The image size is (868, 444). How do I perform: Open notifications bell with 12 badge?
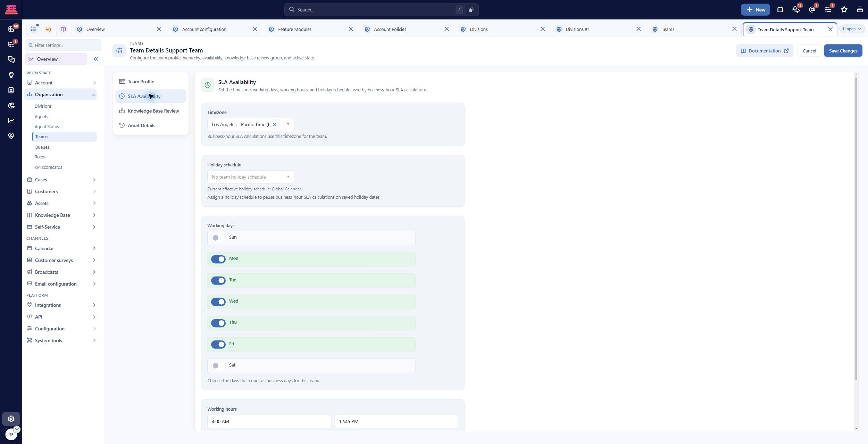pos(796,10)
